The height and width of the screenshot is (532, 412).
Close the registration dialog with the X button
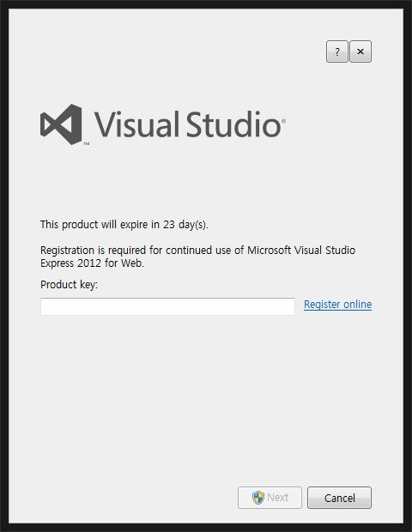tap(360, 51)
